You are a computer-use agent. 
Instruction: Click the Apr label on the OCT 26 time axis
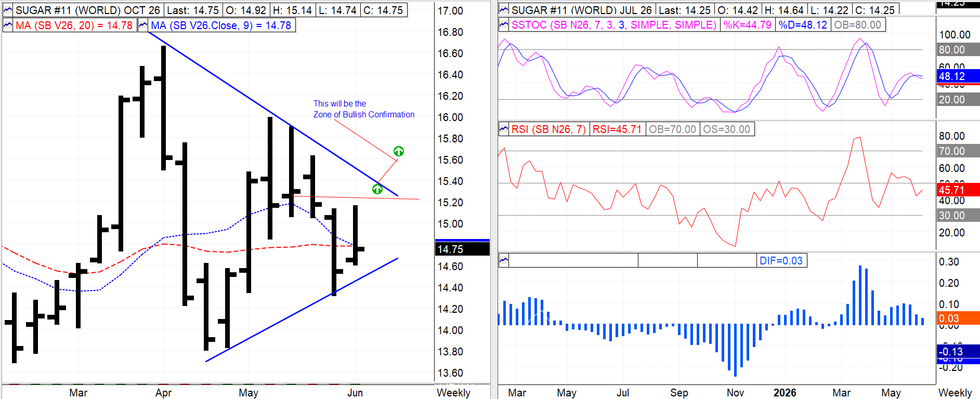coord(163,393)
